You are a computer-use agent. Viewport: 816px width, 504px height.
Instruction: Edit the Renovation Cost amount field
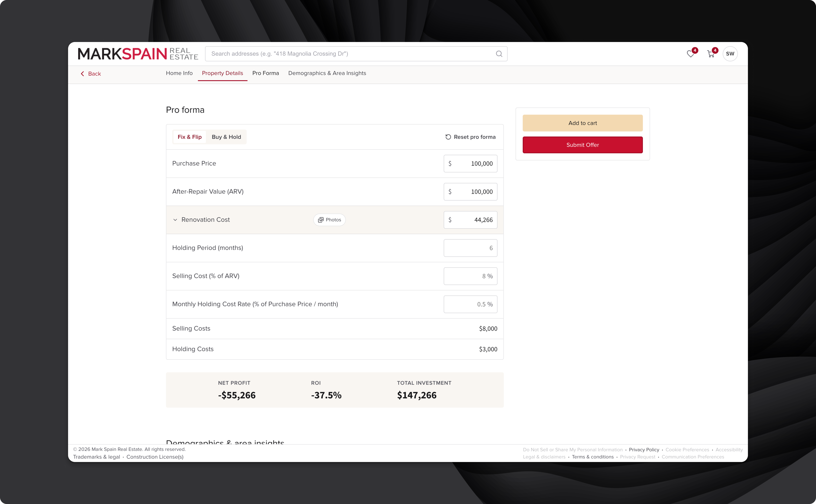pos(470,220)
